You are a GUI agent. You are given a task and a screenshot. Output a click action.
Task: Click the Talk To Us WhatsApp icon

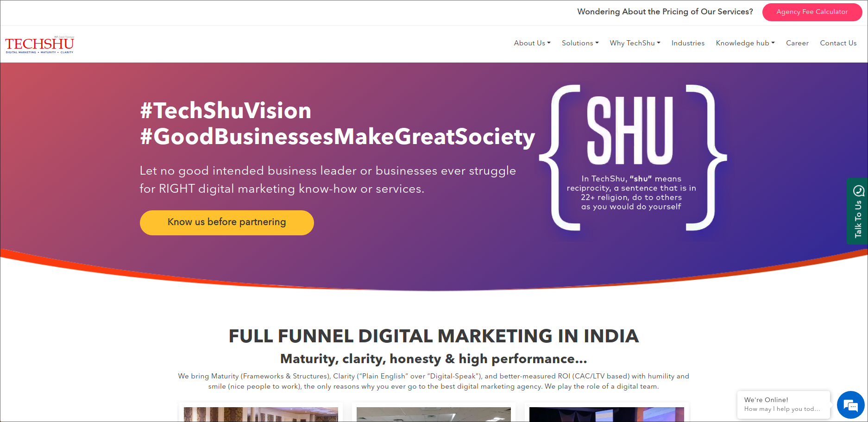[858, 190]
